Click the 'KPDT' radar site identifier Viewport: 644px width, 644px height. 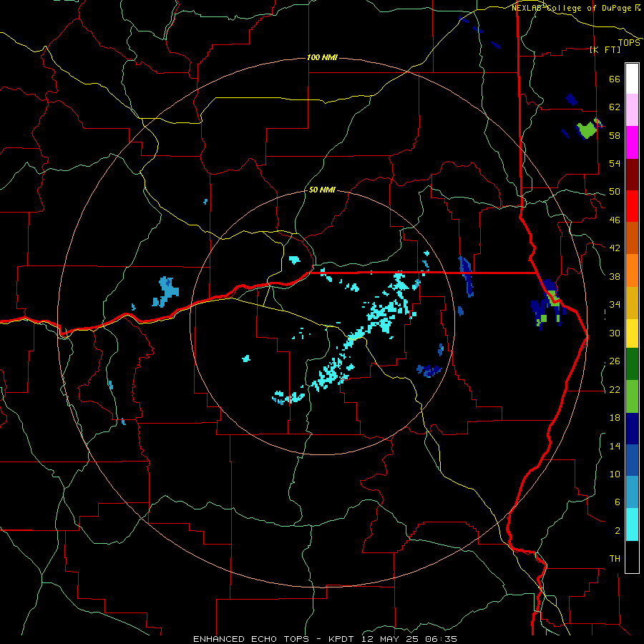coord(343,639)
